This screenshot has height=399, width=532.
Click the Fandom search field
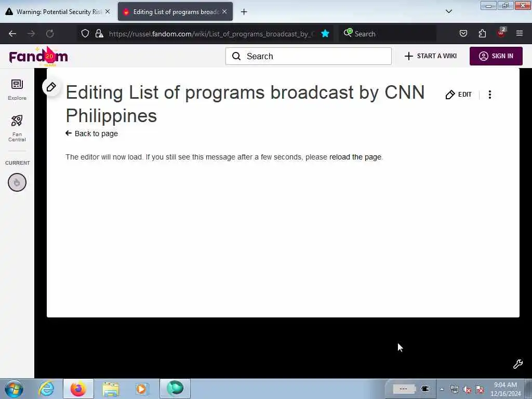[309, 56]
